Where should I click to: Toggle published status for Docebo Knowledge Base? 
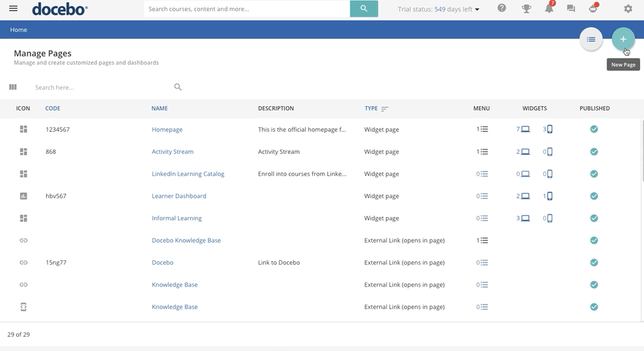pos(594,240)
